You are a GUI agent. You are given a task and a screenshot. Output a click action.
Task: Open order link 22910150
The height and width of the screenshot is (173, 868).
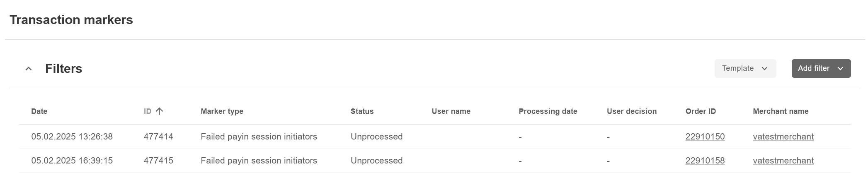click(705, 137)
